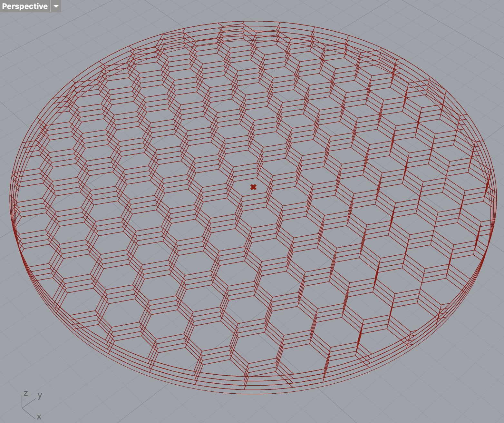Click the Perspective viewport title label
This screenshot has height=423, width=504.
pos(25,6)
